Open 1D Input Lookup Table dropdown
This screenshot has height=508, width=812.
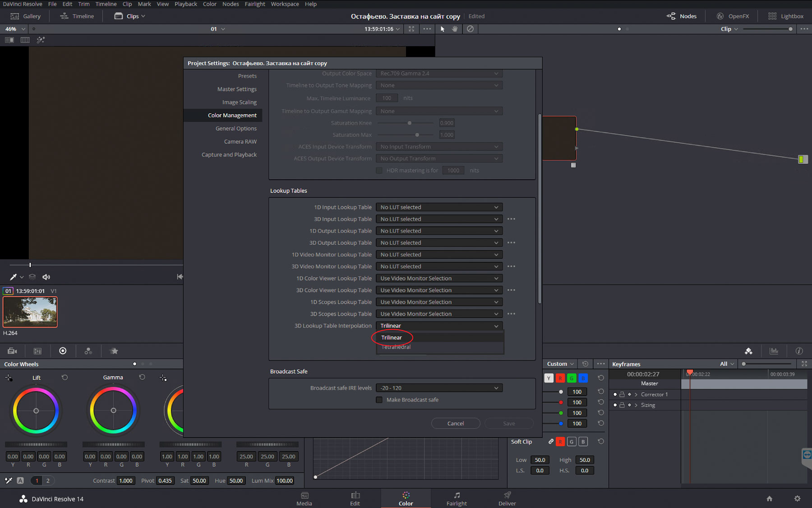pos(439,207)
